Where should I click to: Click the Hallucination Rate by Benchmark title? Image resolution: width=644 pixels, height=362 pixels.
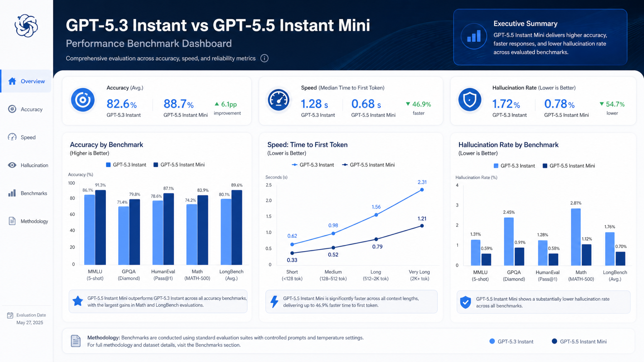[508, 145]
